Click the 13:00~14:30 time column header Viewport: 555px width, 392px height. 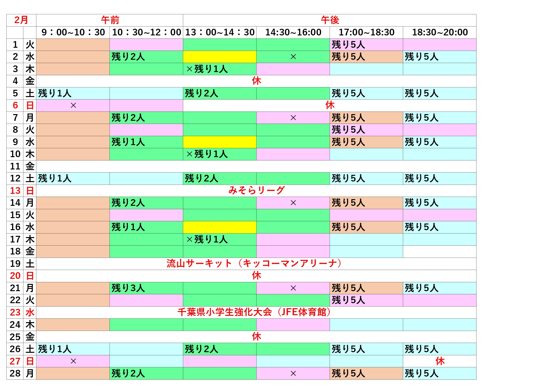click(x=220, y=32)
